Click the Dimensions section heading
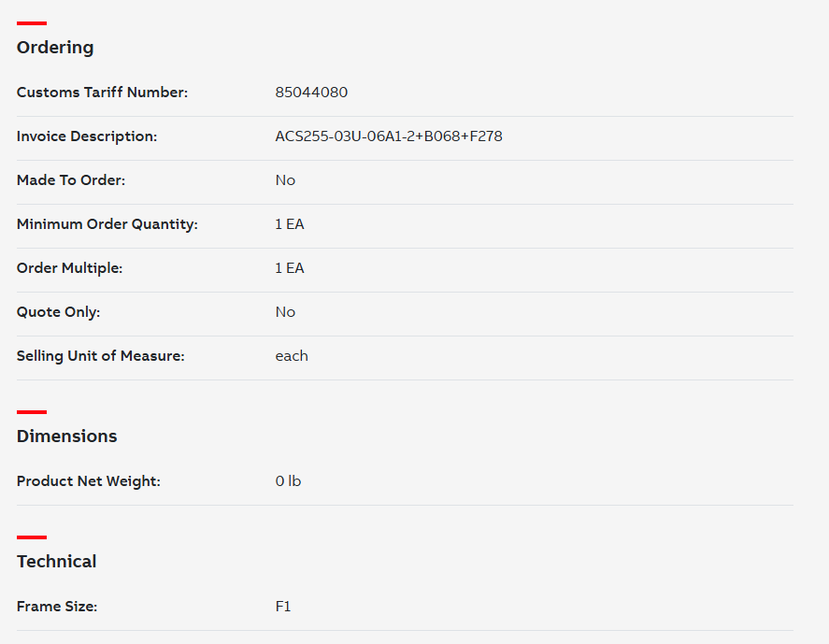Viewport: 829px width, 644px height. (66, 436)
